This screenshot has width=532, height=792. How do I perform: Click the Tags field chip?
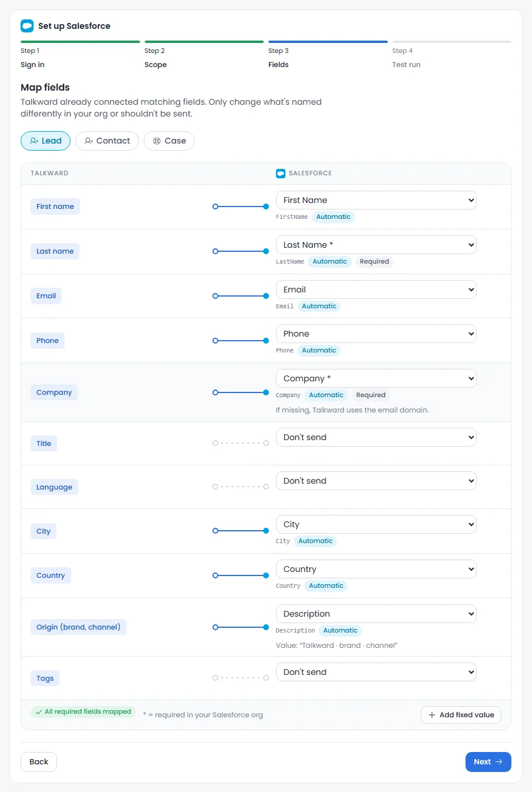pos(45,678)
